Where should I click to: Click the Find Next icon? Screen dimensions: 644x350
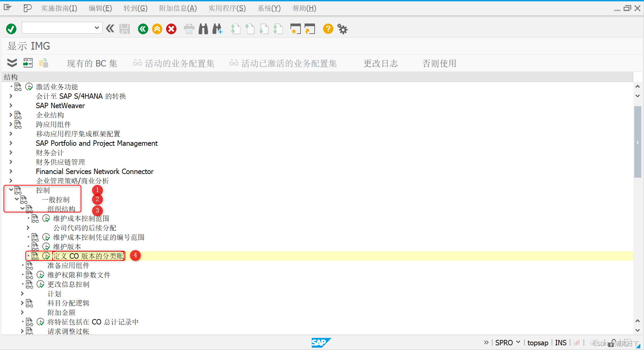pyautogui.click(x=217, y=29)
